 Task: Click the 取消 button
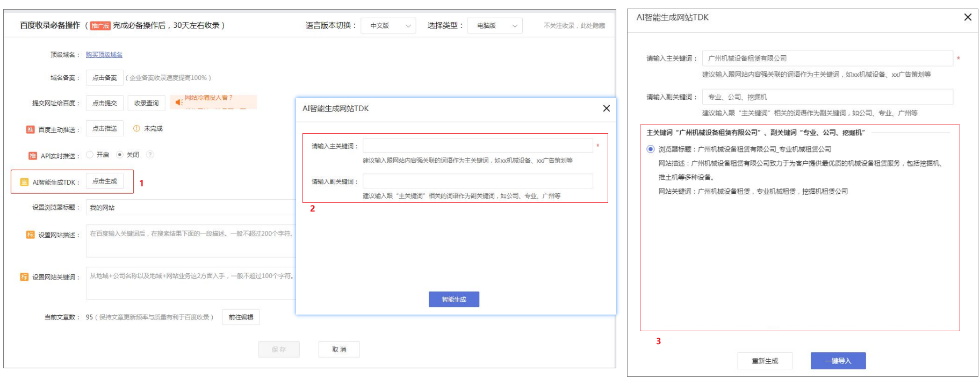click(x=339, y=349)
